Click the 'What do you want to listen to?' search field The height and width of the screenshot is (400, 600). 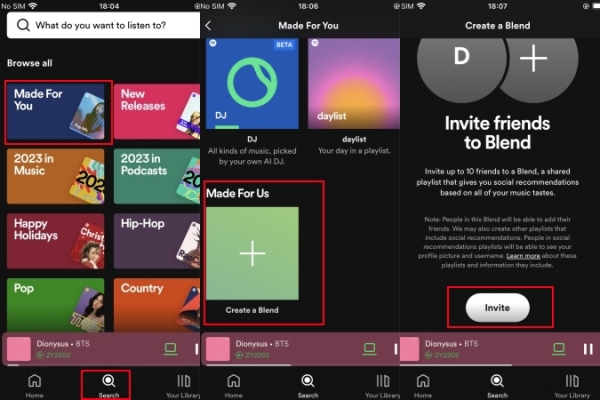103,25
